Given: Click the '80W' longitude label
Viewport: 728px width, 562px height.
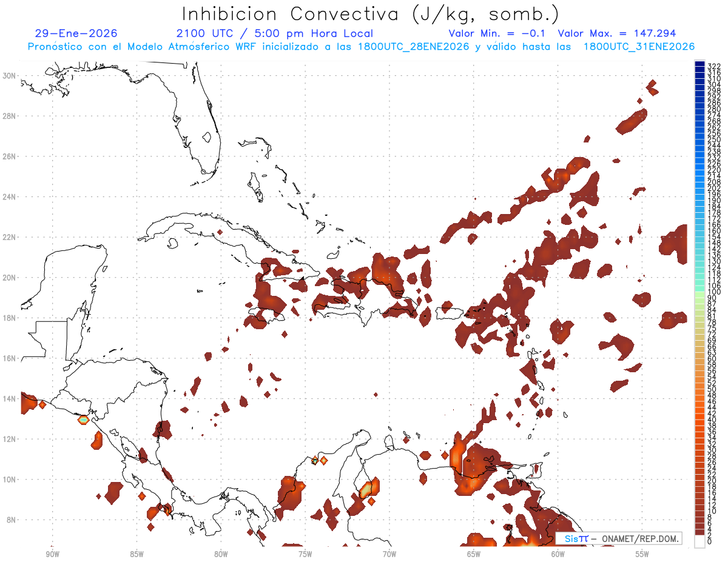Looking at the screenshot, I should point(221,554).
